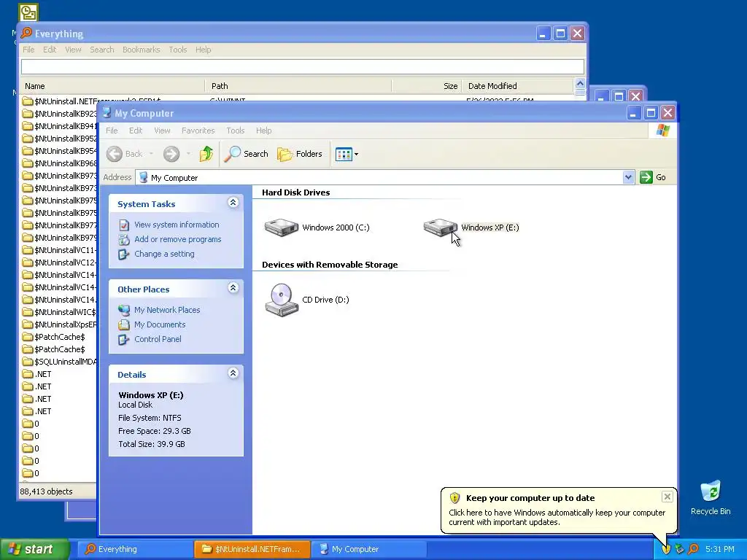Click scroll up arrow in Everything list
Screen dimensions: 747x560
pos(580,84)
